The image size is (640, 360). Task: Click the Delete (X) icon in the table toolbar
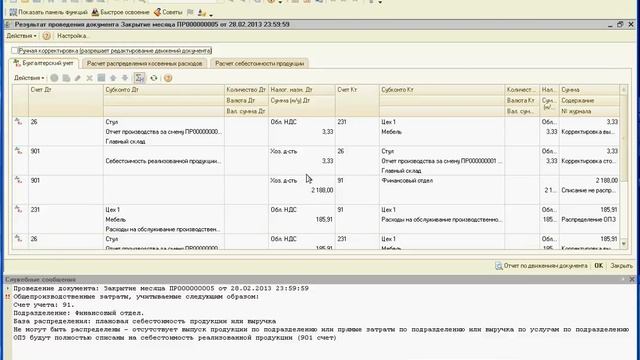pos(89,78)
